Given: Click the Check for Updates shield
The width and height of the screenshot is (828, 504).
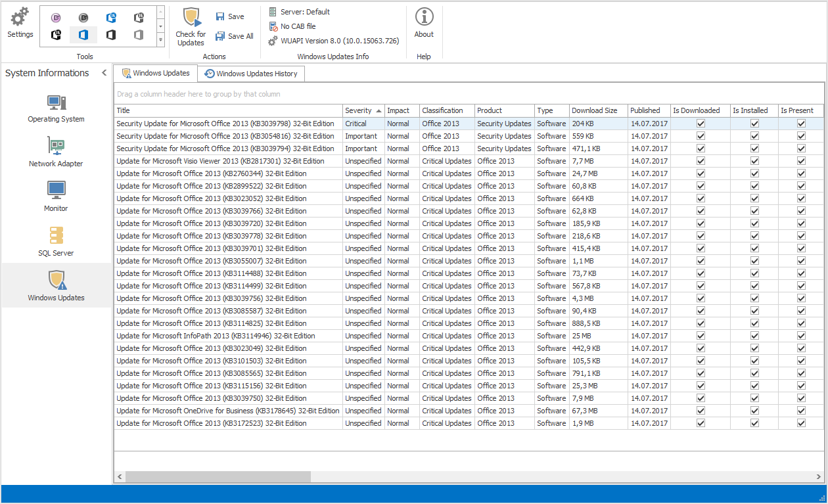Looking at the screenshot, I should click(191, 27).
